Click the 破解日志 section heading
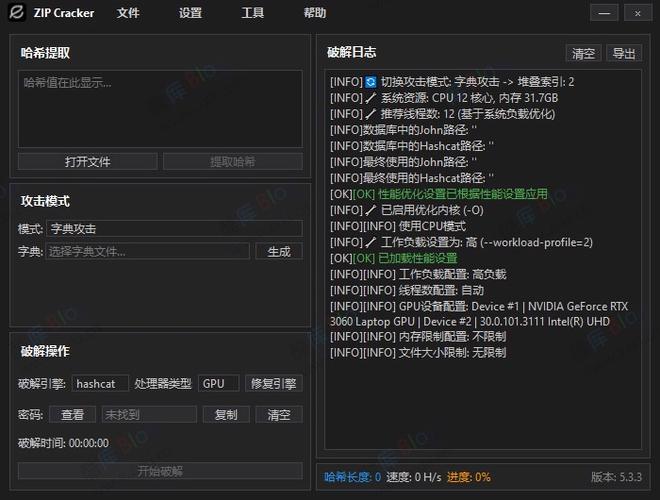 tap(351, 52)
